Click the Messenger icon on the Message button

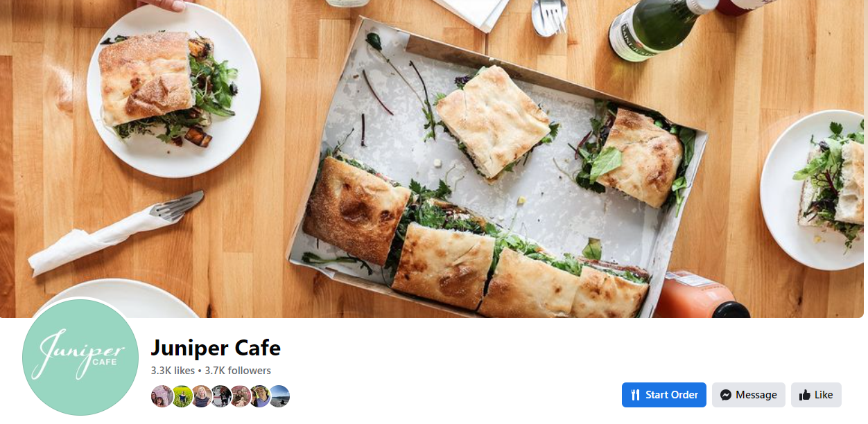pos(725,395)
